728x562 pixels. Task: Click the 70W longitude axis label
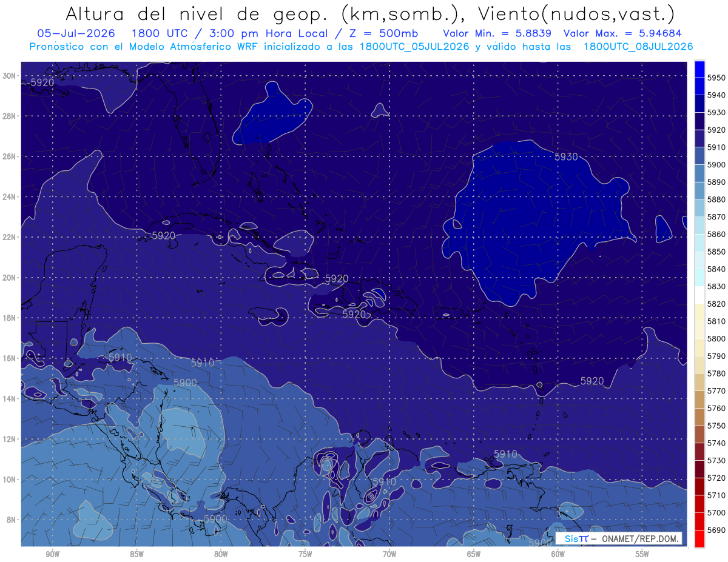[389, 554]
